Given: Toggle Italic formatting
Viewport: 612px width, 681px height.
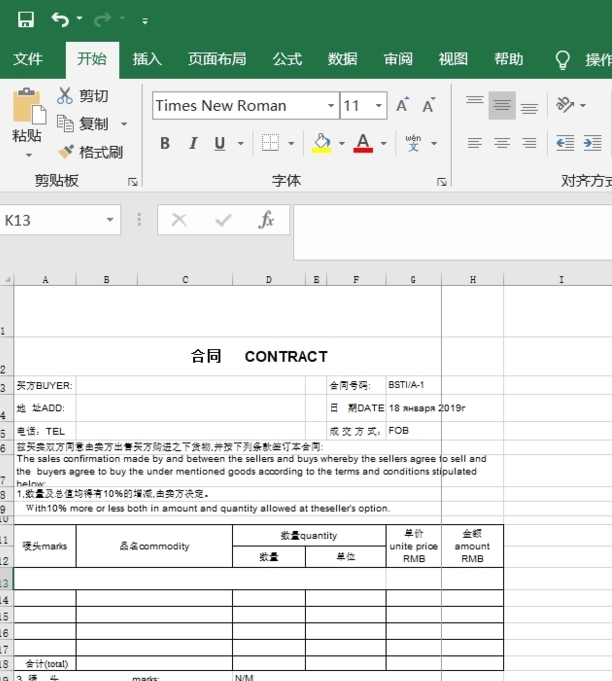Looking at the screenshot, I should (x=193, y=143).
